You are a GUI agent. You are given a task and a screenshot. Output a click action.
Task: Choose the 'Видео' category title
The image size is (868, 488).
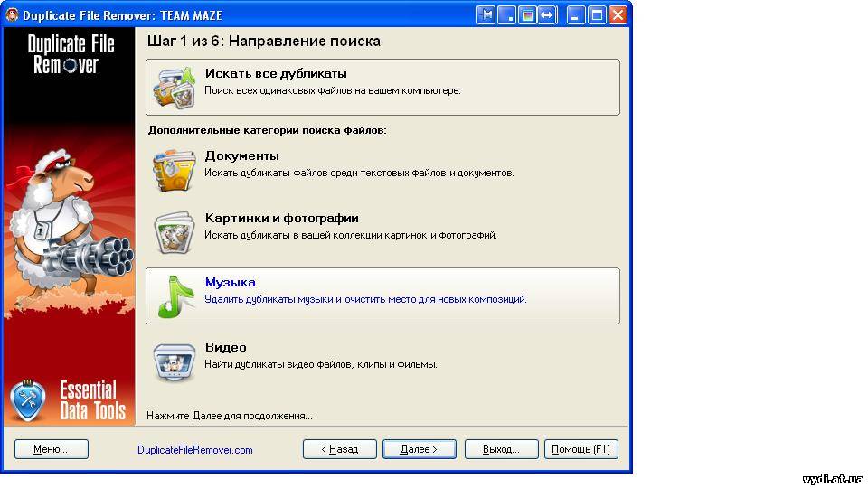pos(225,347)
